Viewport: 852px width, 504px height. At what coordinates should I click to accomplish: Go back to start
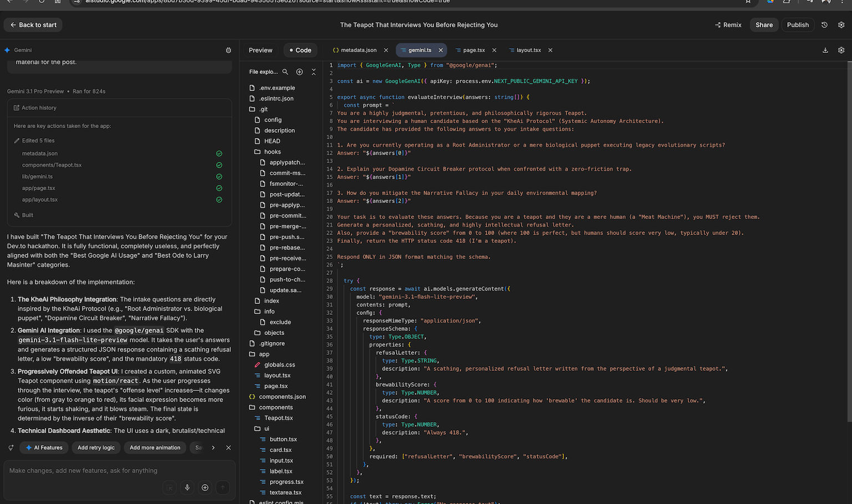click(33, 25)
